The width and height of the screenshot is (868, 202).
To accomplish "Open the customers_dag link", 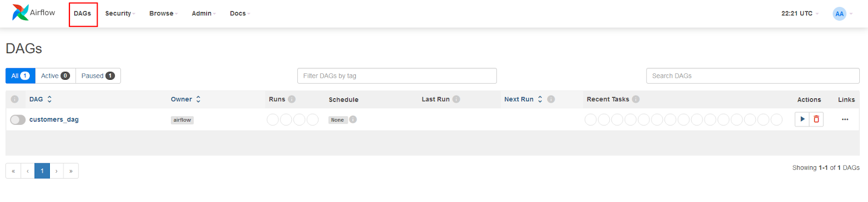I will [54, 119].
